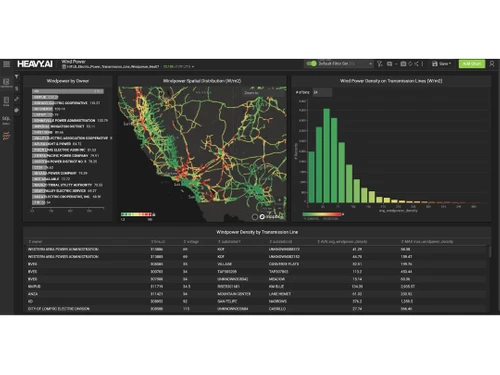Click the LAKE HEMET substation2 cell
This screenshot has width=500, height=375.
(x=280, y=294)
